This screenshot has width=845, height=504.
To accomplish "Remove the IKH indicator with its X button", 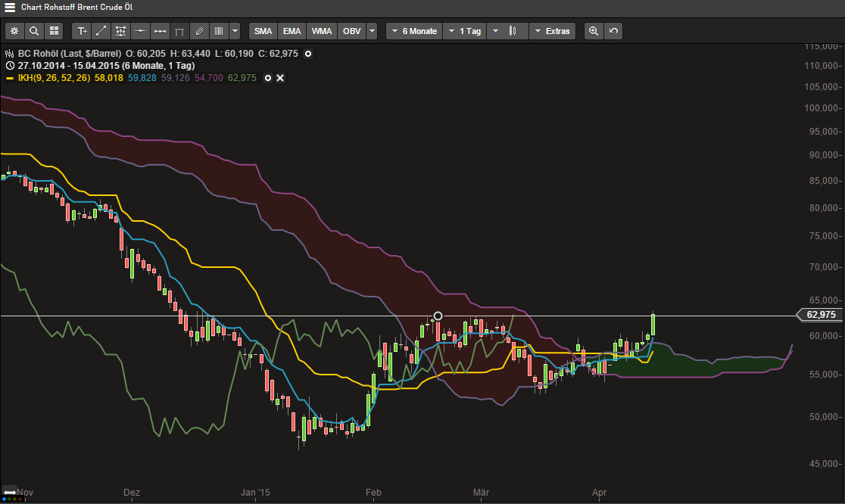I will (280, 77).
